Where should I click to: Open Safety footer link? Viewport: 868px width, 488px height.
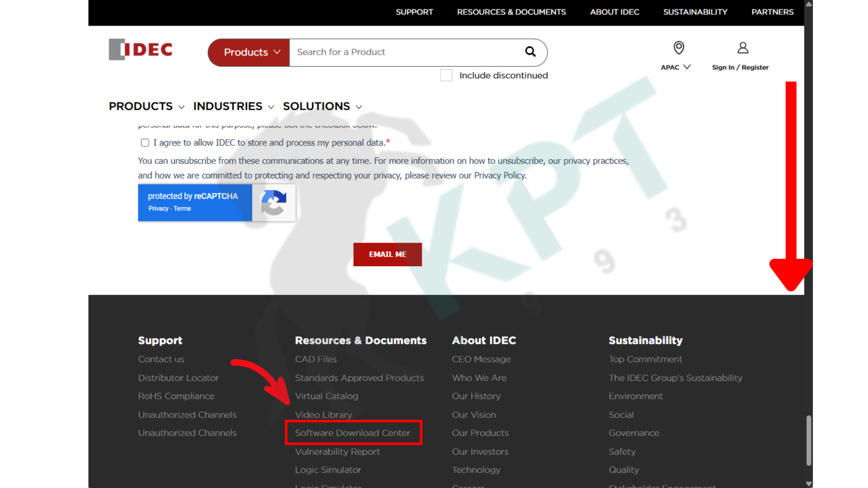pos(622,451)
